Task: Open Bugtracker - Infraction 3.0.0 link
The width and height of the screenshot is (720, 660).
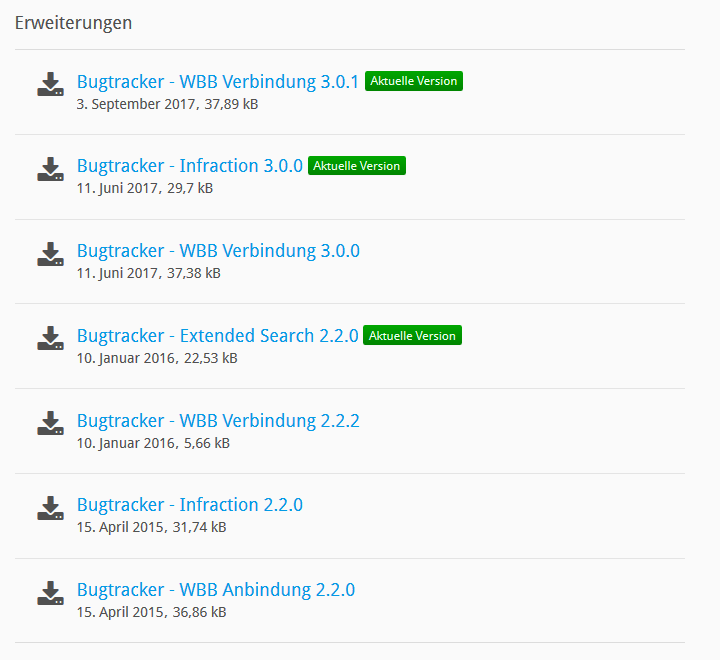Action: 189,166
